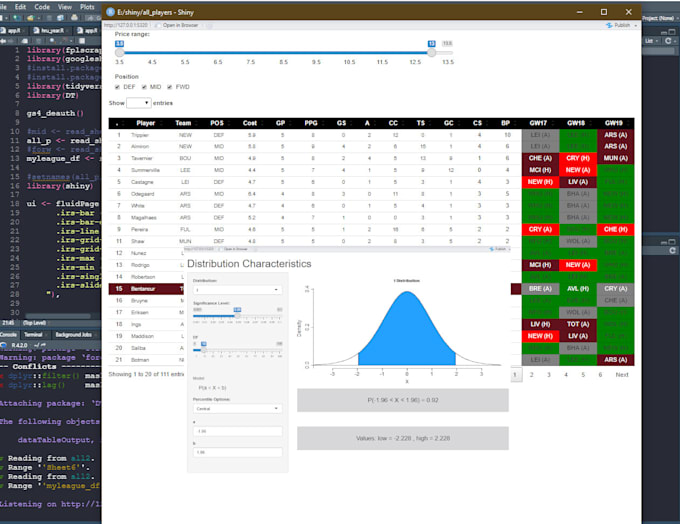Switch to the Background Jobs tab
The image size is (680, 524).
(73, 334)
